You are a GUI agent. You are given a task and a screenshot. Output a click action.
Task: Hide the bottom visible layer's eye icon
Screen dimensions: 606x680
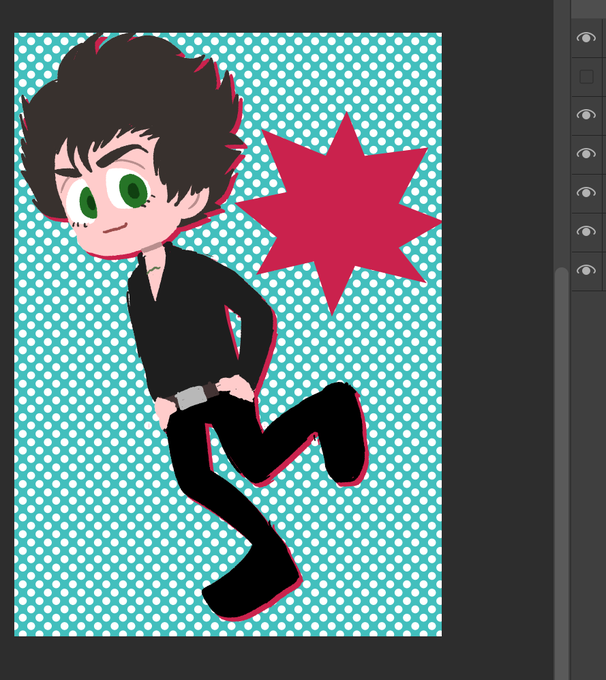coord(586,271)
